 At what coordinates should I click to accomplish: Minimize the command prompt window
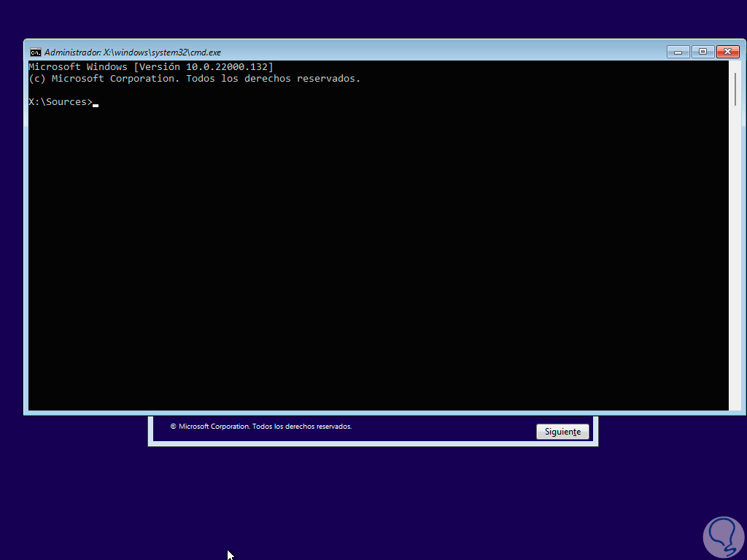678,52
